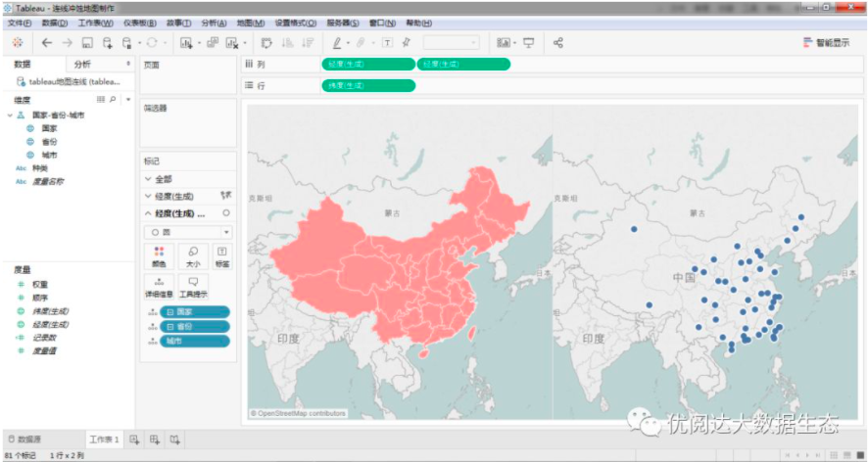This screenshot has width=868, height=462.
Task: Click the save icon in the toolbar
Action: pyautogui.click(x=87, y=43)
